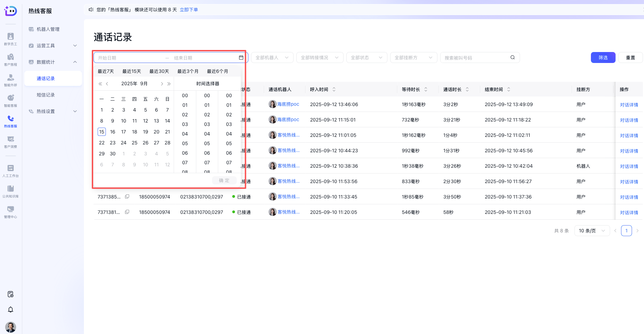Open the 客户洞察 module in sidebar
This screenshot has width=644, height=334.
point(10,141)
